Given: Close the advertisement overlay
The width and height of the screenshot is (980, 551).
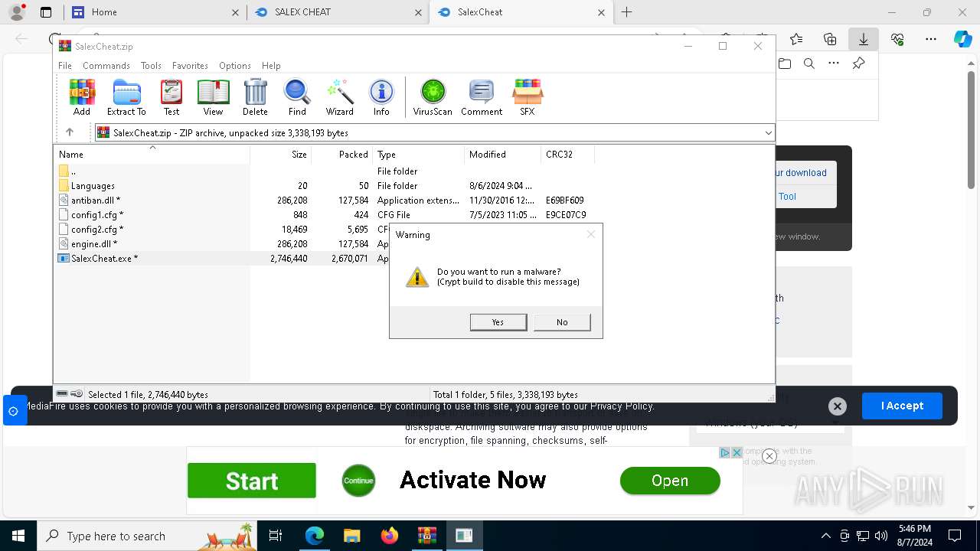Looking at the screenshot, I should 769,456.
